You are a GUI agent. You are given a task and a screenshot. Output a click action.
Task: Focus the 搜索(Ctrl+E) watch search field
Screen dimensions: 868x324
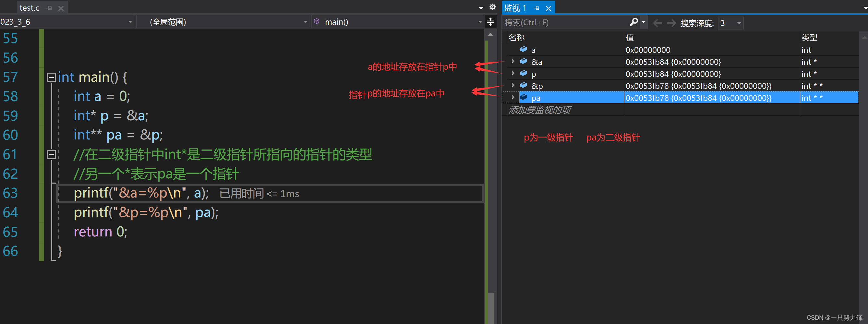[565, 23]
